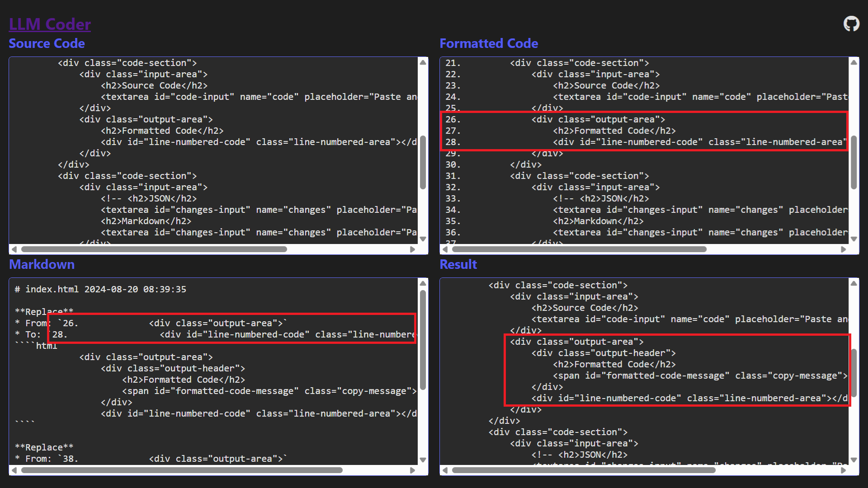Click left arrow of Result horizontal scrollbar
The height and width of the screenshot is (488, 868).
click(x=445, y=470)
